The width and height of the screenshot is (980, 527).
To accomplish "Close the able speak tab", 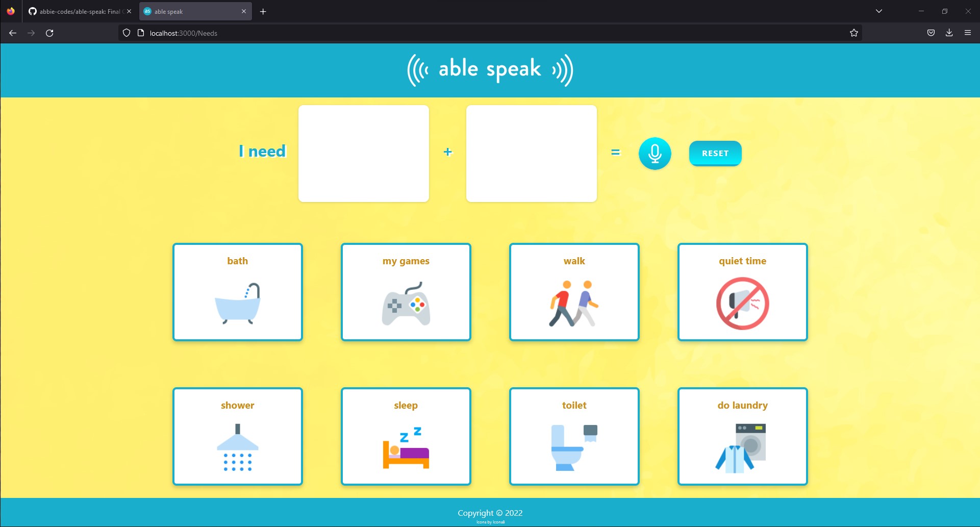I will pos(243,11).
